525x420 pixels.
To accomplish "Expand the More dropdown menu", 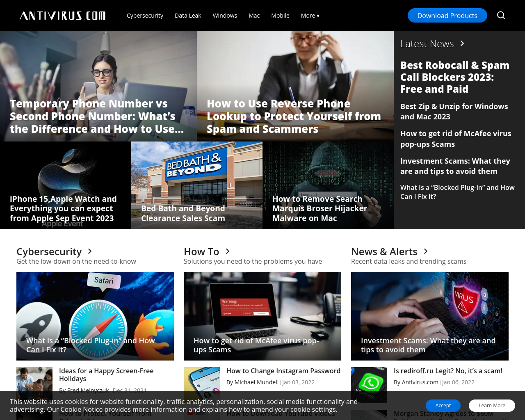I will click(x=310, y=16).
